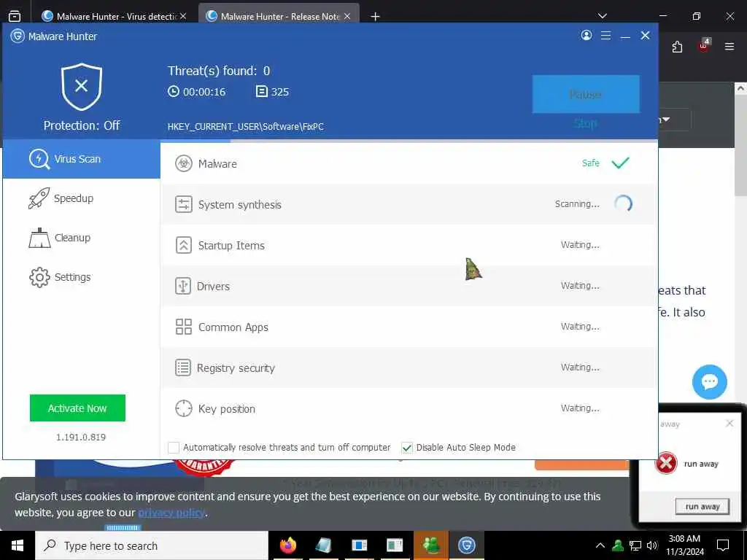Click the version number 1.191.0.819
The width and height of the screenshot is (747, 560).
click(81, 437)
